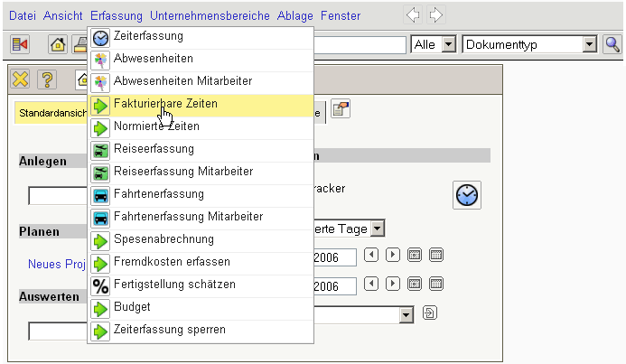Click the edit icon beside the view tabs

coord(341,110)
